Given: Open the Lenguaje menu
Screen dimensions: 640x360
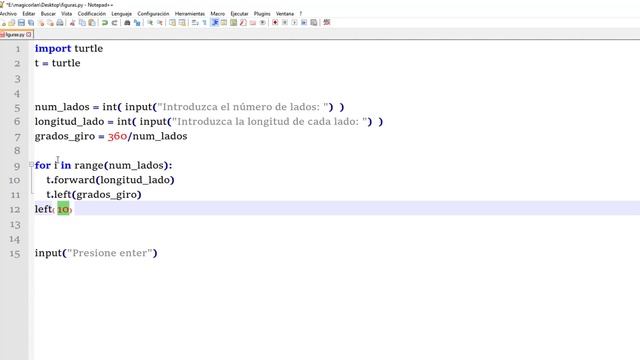Looking at the screenshot, I should [122, 14].
